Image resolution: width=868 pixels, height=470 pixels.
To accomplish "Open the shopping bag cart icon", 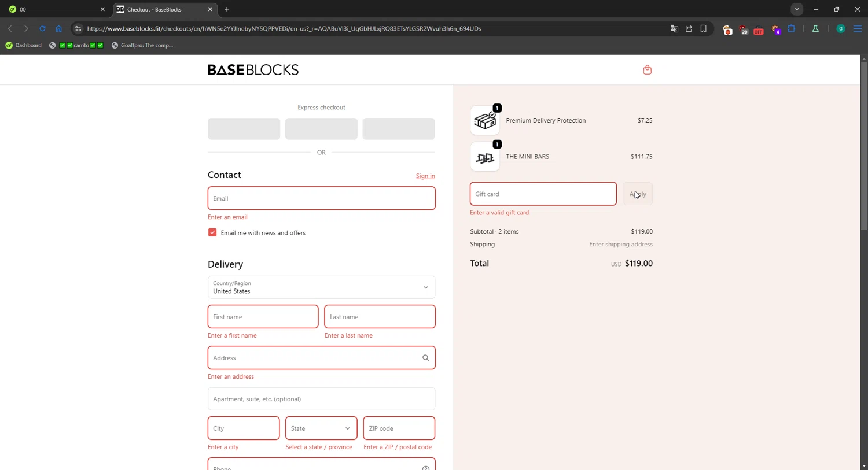I will [647, 70].
